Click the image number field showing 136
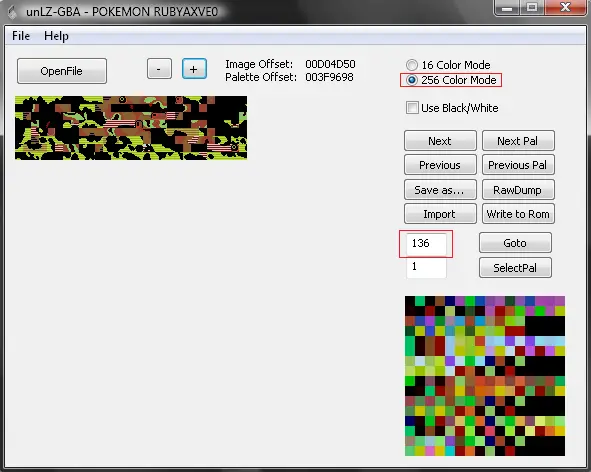 (426, 244)
